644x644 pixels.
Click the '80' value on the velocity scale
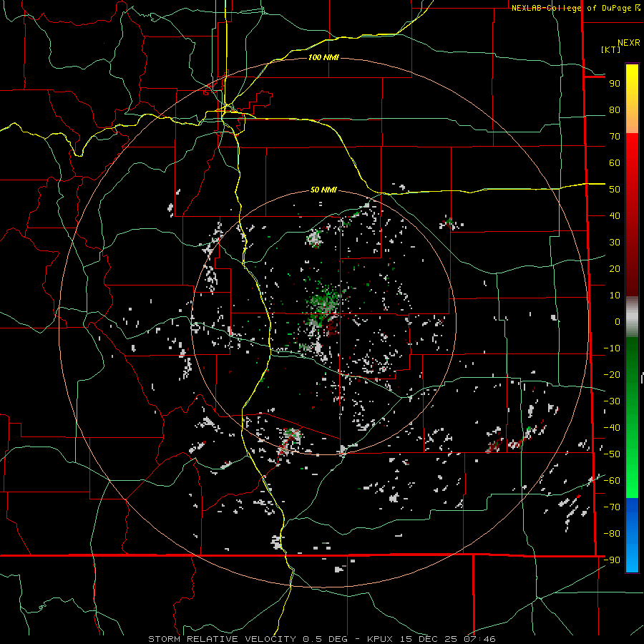(615, 110)
